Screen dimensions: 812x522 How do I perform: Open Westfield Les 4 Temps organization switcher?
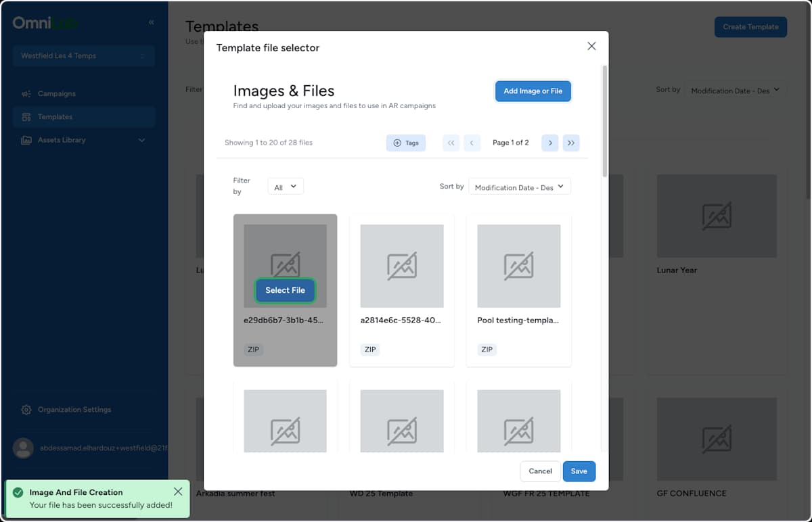coord(83,55)
